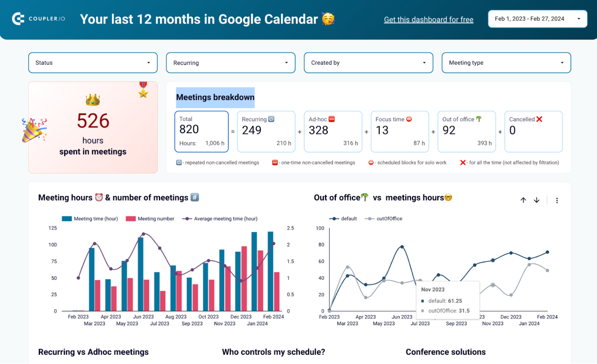Expand the Created by dropdown
Viewport: 597px width, 364px height.
[x=368, y=63]
